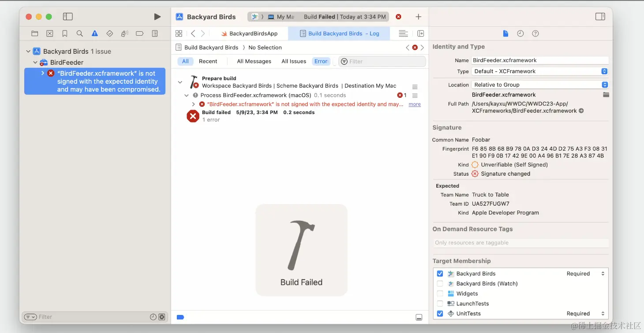
Task: Show All Issues in build log
Action: click(294, 61)
